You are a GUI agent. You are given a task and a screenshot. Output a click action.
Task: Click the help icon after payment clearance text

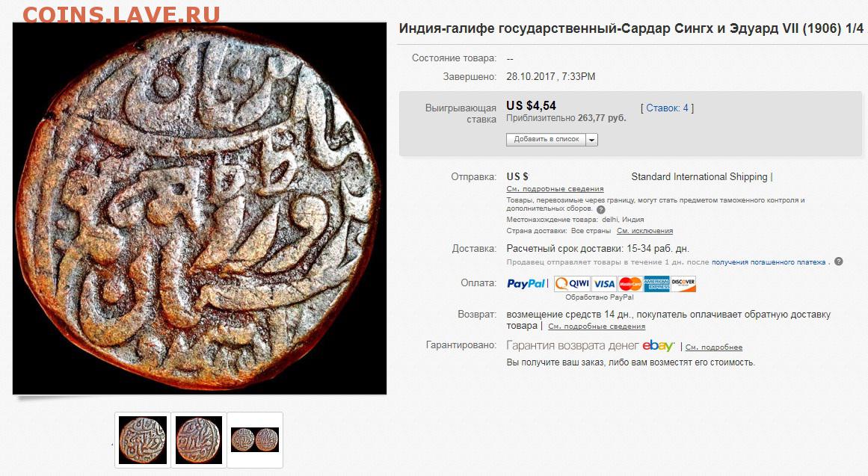(x=839, y=262)
